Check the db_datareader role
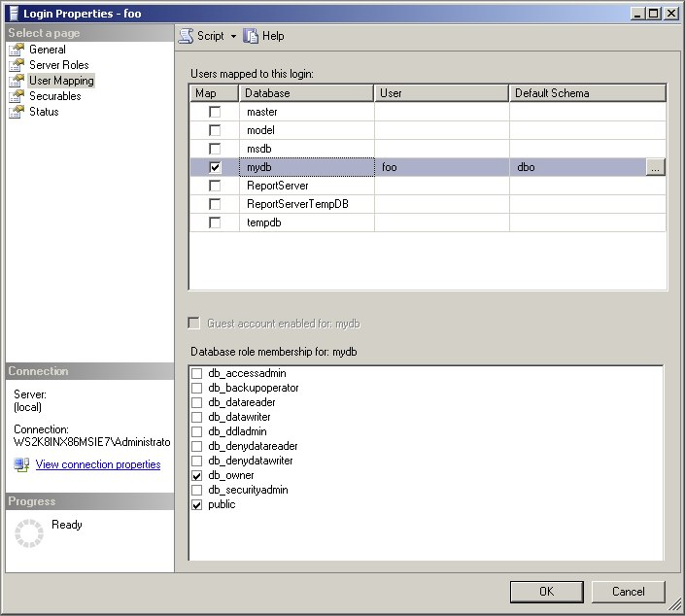This screenshot has height=616, width=685. [197, 403]
